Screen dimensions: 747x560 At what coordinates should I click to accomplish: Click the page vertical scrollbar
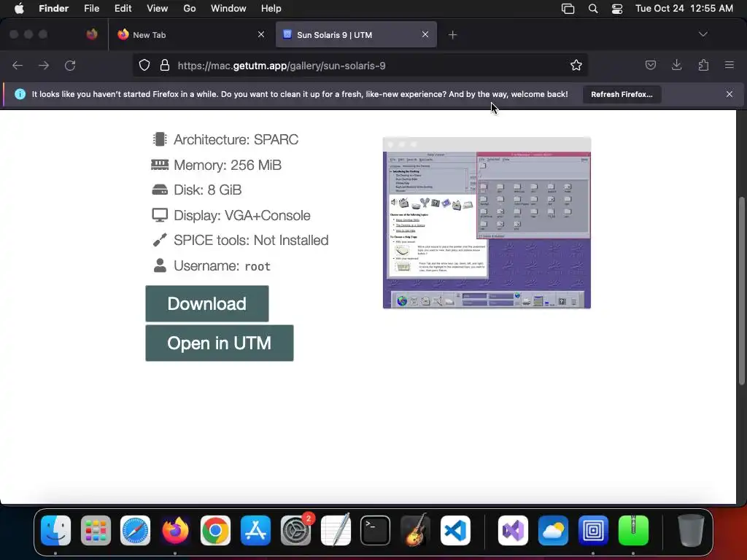(x=741, y=290)
